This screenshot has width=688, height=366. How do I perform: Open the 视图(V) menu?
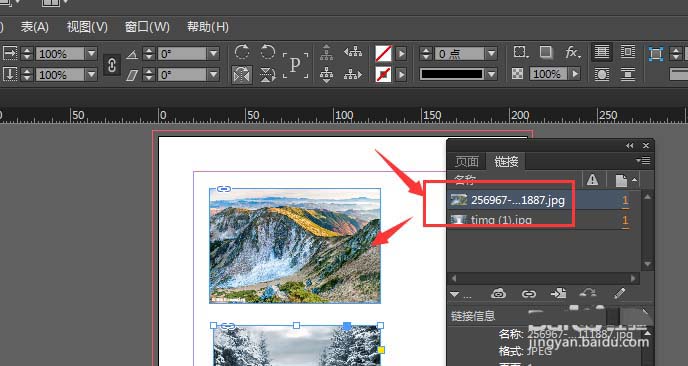87,27
